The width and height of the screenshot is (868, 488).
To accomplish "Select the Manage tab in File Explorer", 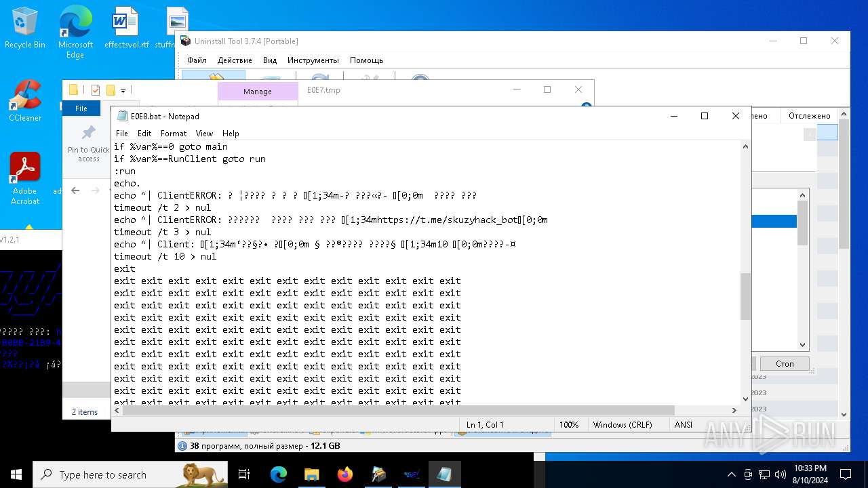I will pos(258,91).
